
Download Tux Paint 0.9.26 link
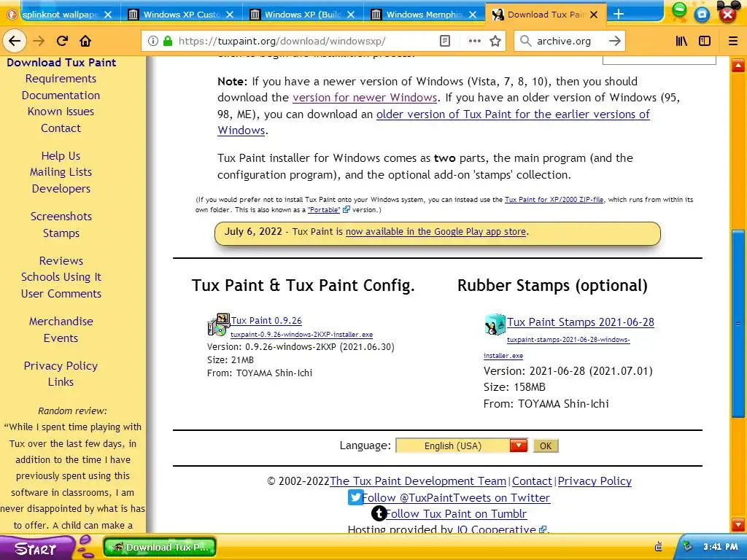coord(266,321)
